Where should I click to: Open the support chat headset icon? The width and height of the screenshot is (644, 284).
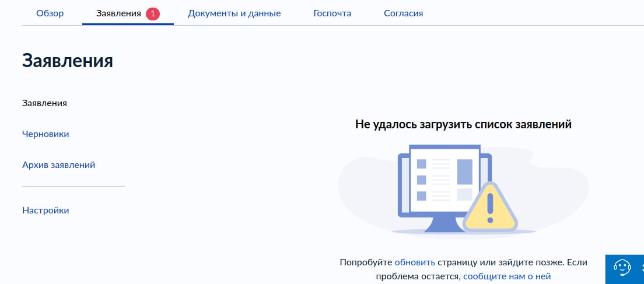pyautogui.click(x=622, y=269)
